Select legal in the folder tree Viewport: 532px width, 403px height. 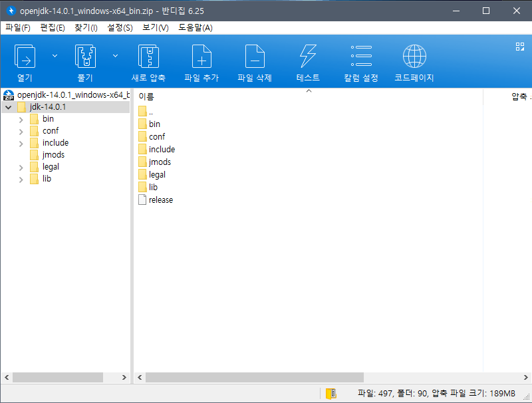(x=51, y=167)
